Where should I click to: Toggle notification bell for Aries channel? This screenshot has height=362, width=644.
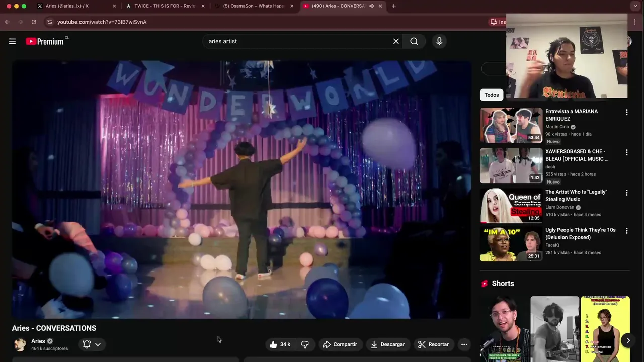pos(87,344)
